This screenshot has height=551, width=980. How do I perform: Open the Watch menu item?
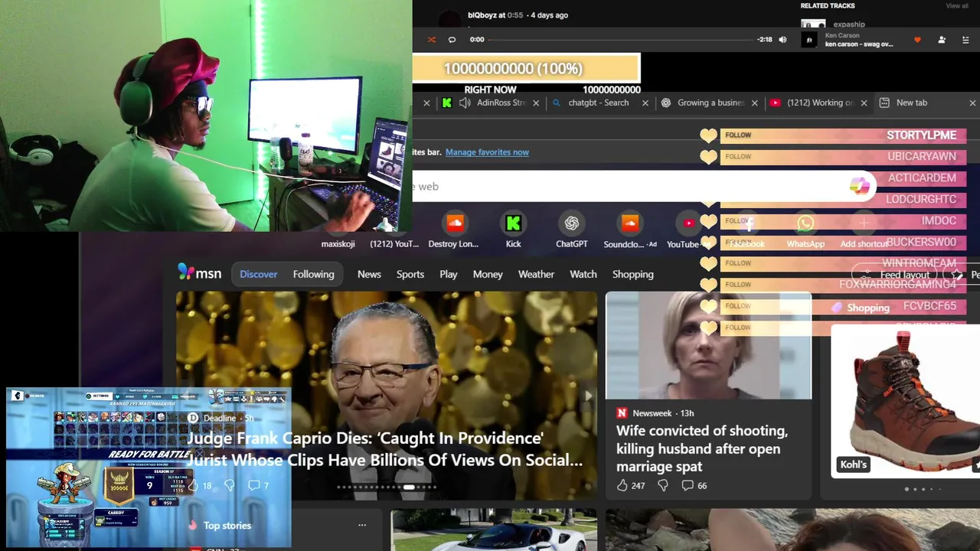point(583,274)
